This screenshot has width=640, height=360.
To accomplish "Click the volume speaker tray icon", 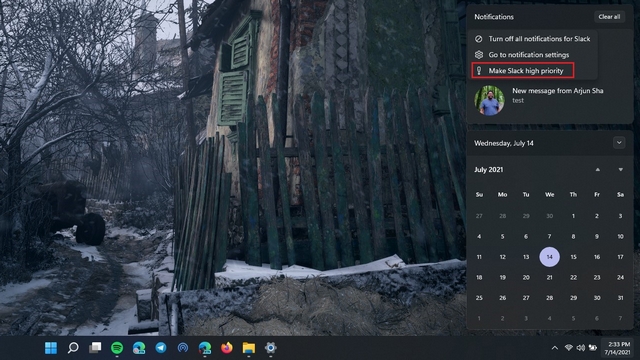I will coord(580,348).
